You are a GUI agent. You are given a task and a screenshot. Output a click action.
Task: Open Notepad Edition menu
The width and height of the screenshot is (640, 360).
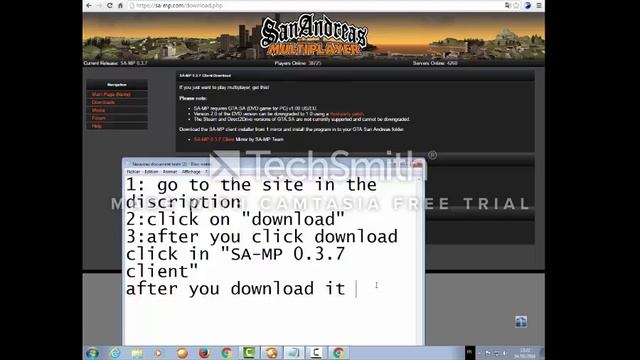[151, 172]
